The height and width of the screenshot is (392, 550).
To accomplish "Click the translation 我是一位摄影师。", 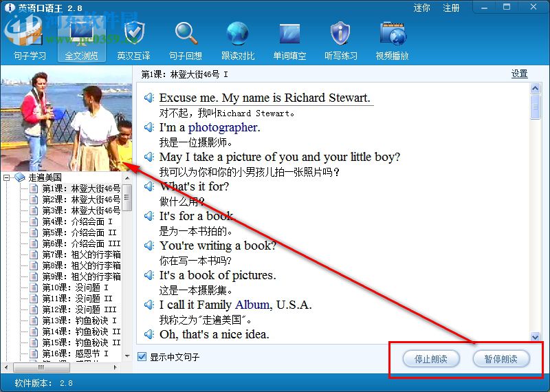I will coord(195,142).
